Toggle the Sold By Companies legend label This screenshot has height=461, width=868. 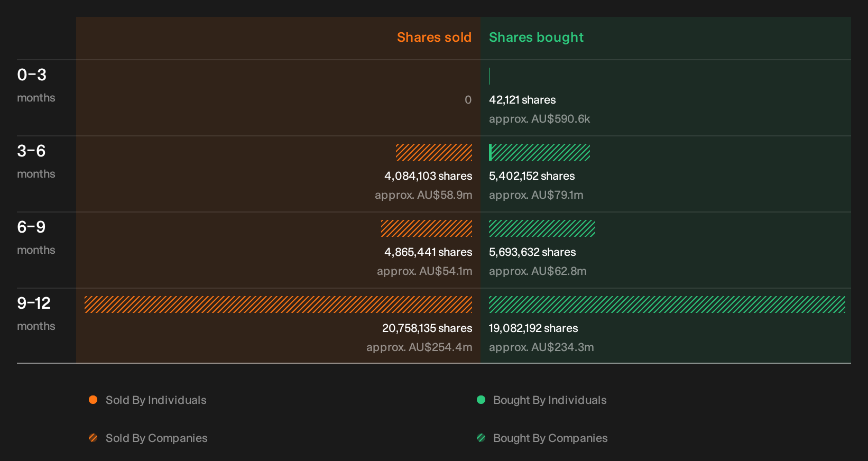[x=156, y=438]
